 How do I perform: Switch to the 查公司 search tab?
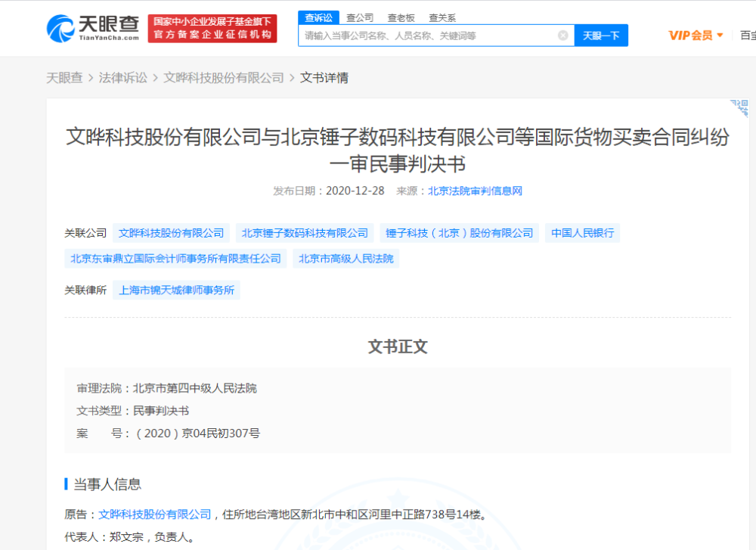(360, 17)
